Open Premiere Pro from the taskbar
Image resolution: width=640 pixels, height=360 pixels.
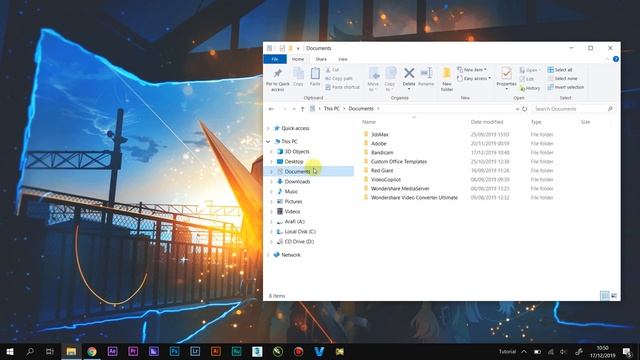point(133,351)
